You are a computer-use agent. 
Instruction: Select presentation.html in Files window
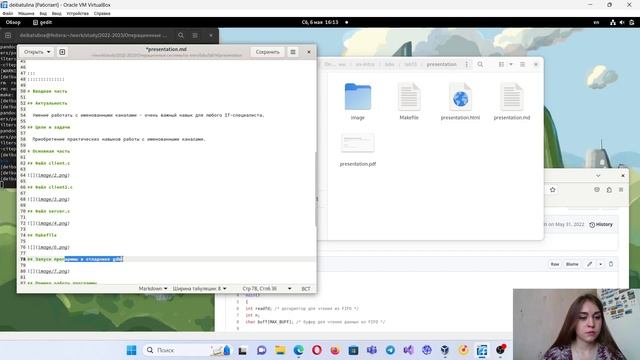pos(460,101)
